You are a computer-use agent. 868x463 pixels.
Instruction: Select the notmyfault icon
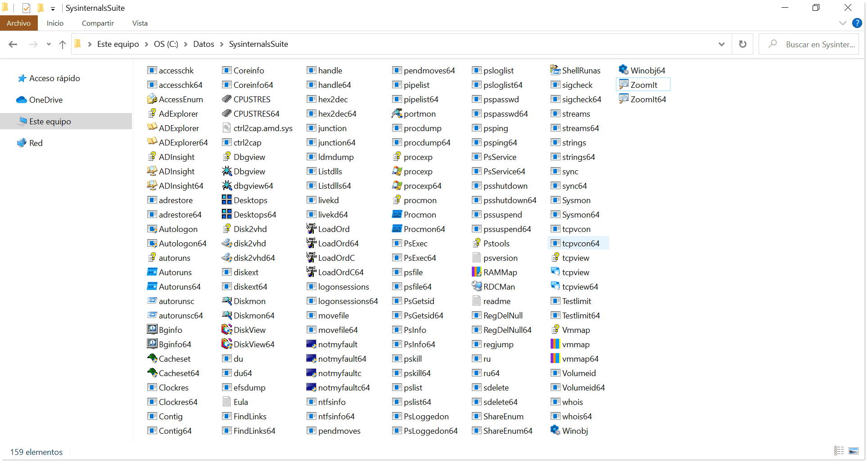(312, 344)
